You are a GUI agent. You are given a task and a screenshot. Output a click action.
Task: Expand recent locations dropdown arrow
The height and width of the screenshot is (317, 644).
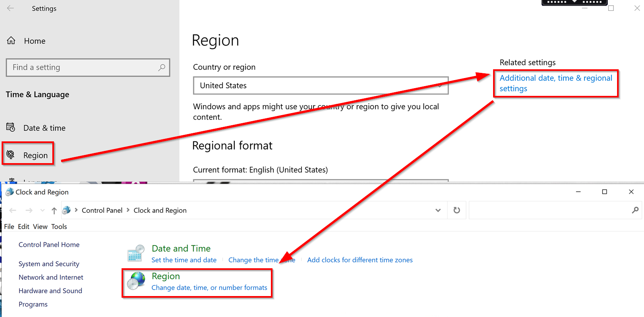coord(43,210)
